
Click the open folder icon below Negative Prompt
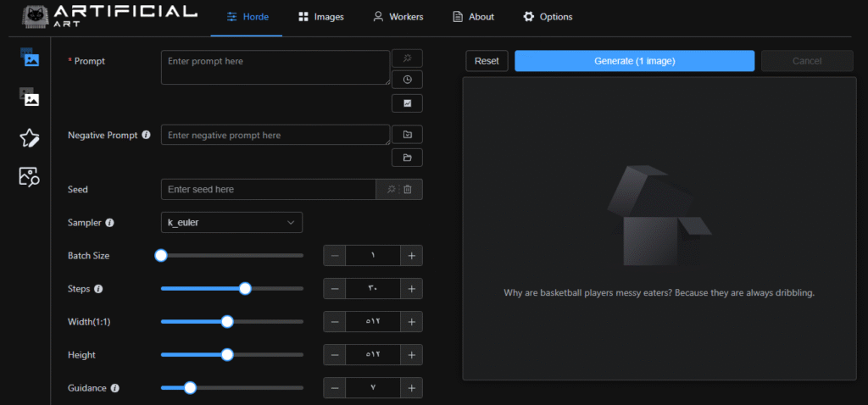tap(407, 158)
